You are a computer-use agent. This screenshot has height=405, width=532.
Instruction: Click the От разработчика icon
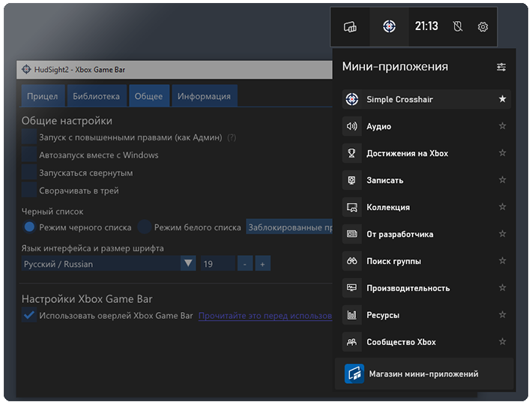tap(352, 234)
